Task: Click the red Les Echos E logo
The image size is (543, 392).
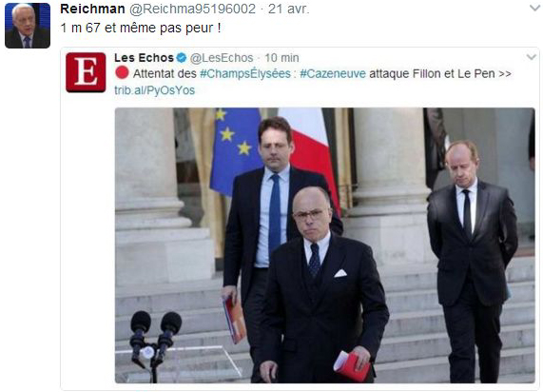Action: (x=86, y=72)
